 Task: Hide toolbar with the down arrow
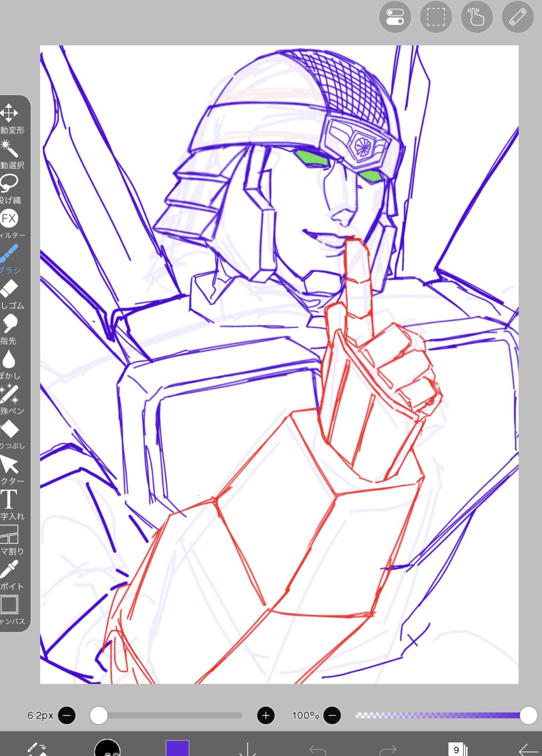coord(247,748)
